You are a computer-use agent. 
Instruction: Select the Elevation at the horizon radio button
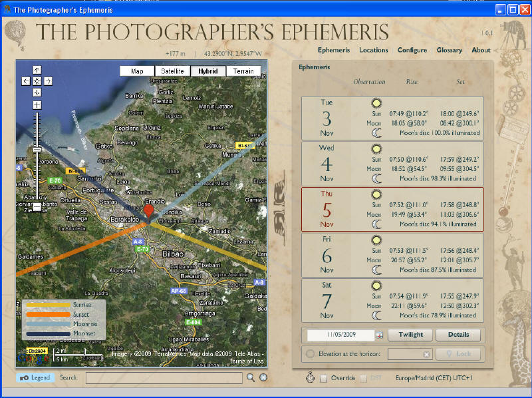click(x=310, y=354)
